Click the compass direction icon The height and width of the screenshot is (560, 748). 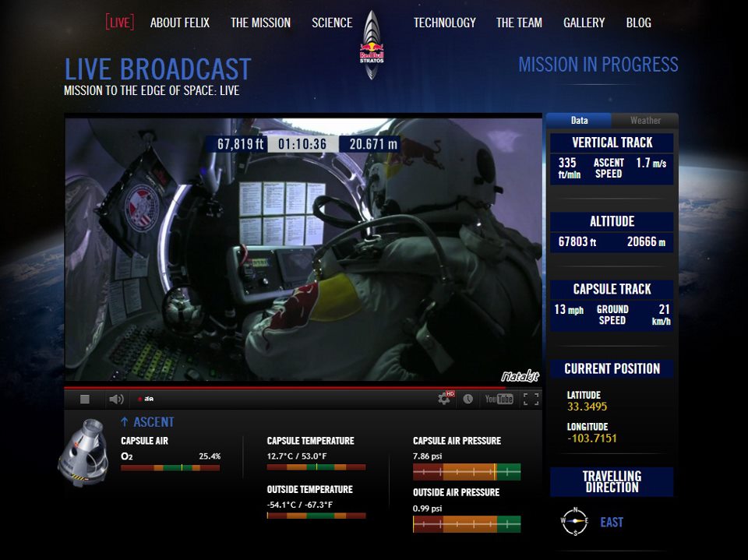pyautogui.click(x=575, y=521)
